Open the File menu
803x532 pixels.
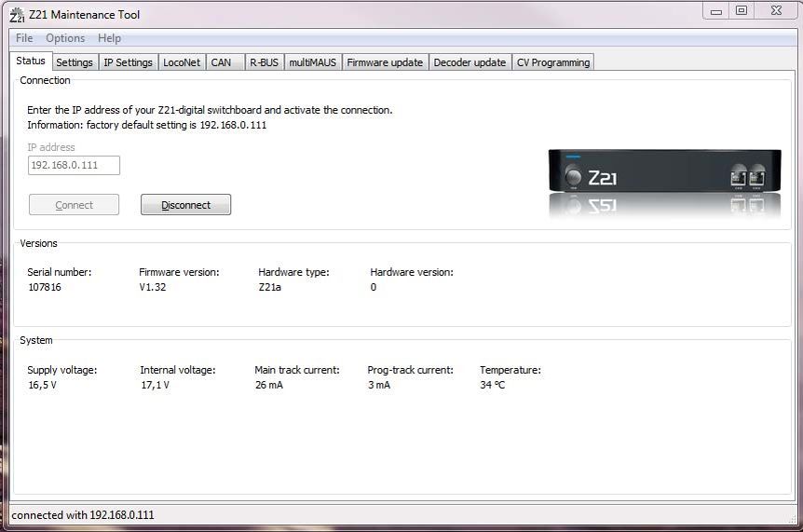(24, 38)
